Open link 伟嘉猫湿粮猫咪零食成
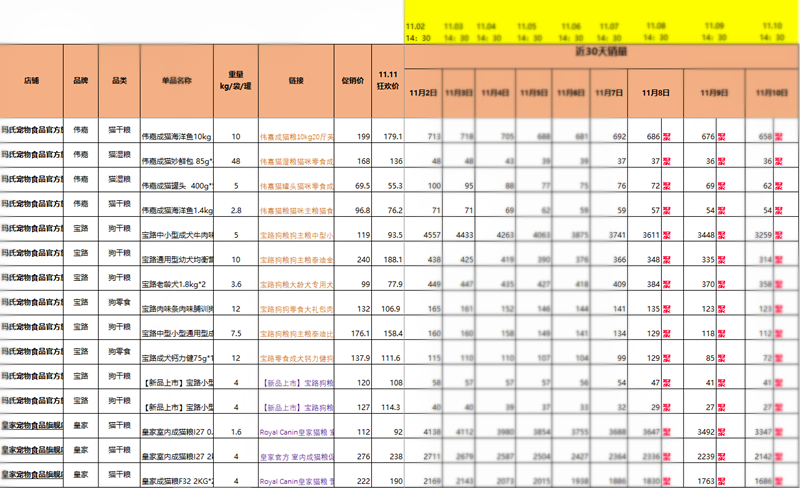The width and height of the screenshot is (800, 488). pos(296,161)
